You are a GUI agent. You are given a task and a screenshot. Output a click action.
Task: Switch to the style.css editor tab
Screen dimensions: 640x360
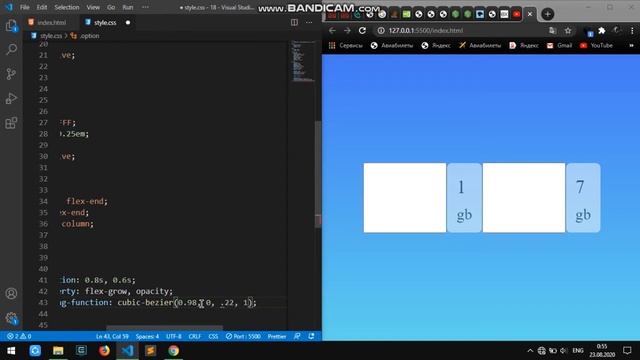pos(105,22)
